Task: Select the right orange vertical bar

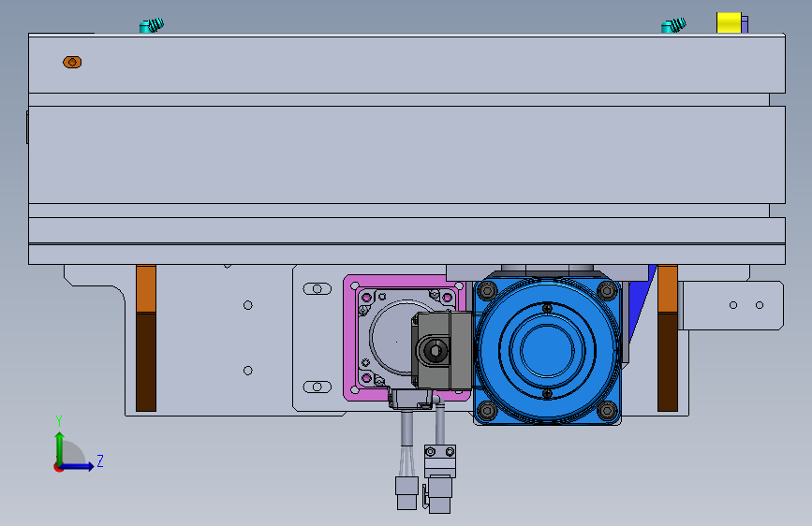Action: [x=668, y=339]
